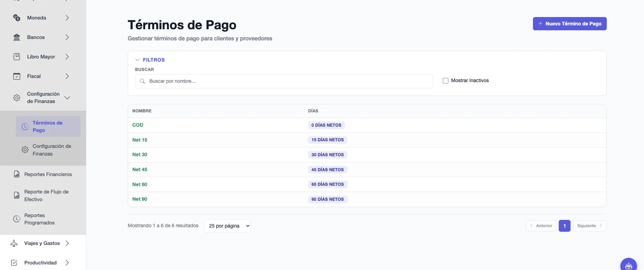Open the chatbot assistant bubble icon

pos(628,265)
